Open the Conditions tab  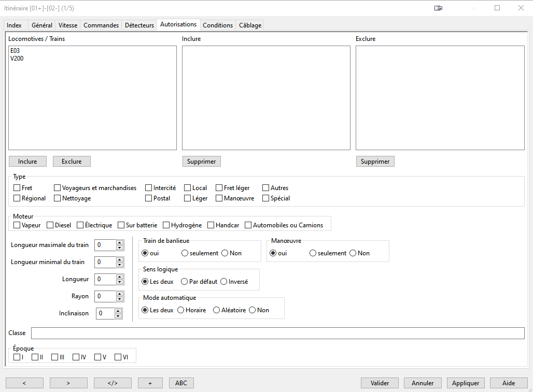click(218, 25)
